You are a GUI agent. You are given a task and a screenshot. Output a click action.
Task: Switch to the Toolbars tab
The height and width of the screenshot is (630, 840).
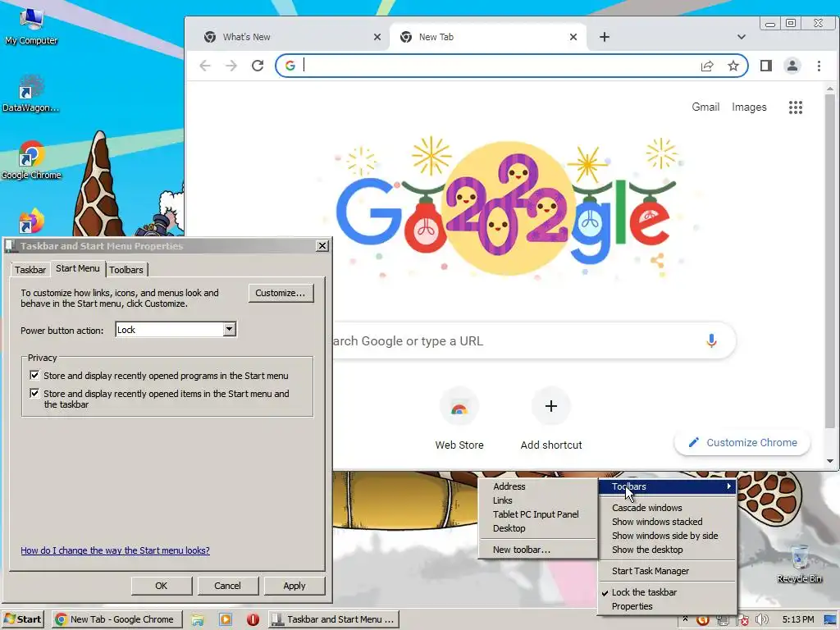pyautogui.click(x=126, y=269)
